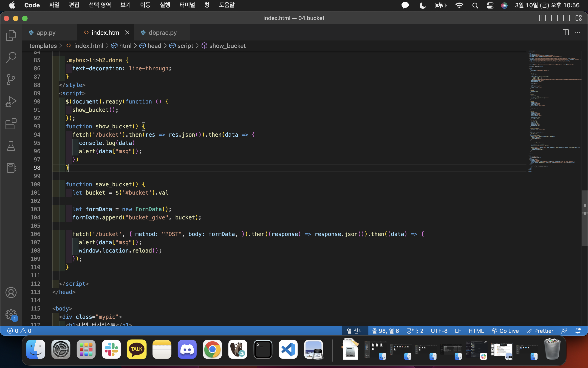Click the feedback icon in status bar
This screenshot has width=588, height=368.
[564, 331]
